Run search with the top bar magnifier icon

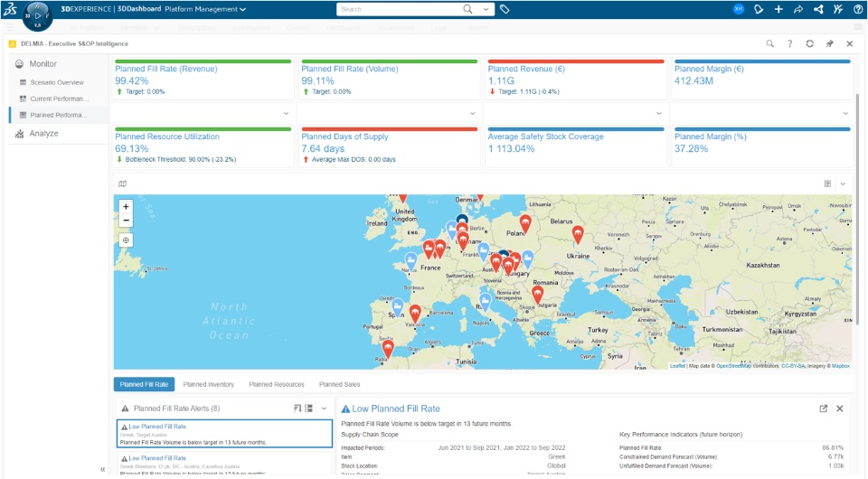(467, 9)
